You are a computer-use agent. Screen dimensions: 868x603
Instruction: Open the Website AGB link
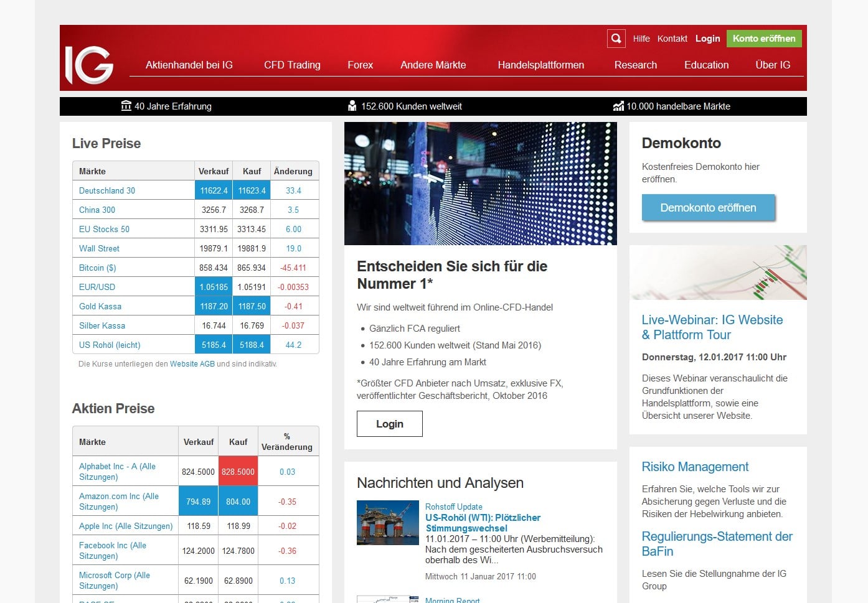(192, 364)
